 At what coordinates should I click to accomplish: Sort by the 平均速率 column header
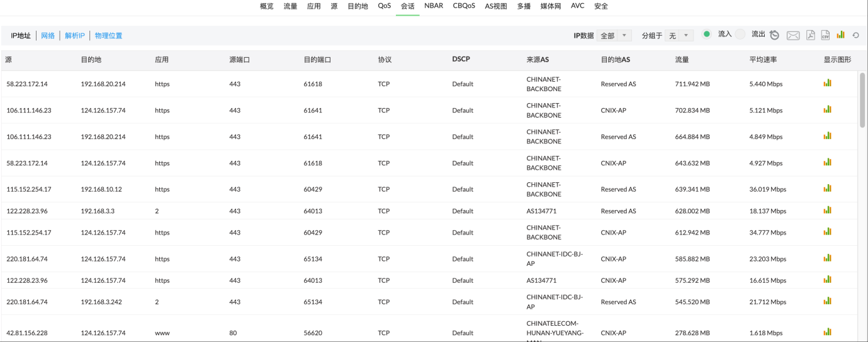coord(763,60)
